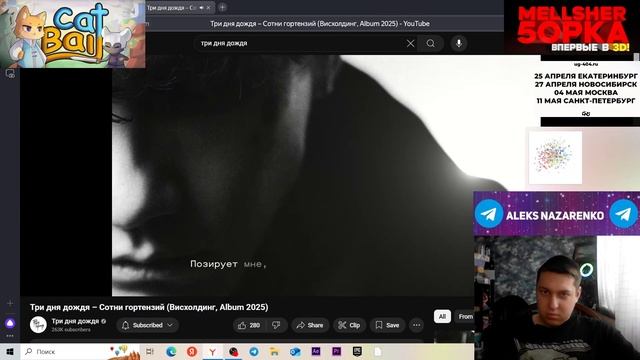This screenshot has height=360, width=640.
Task: Open the colorful dots thumbnail in sidebar
Action: click(x=555, y=158)
